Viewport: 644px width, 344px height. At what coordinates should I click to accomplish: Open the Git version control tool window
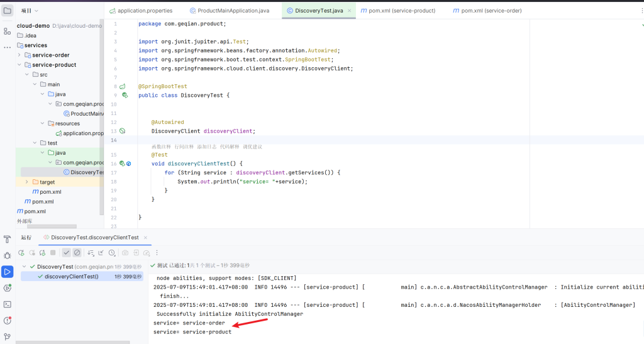[8, 337]
